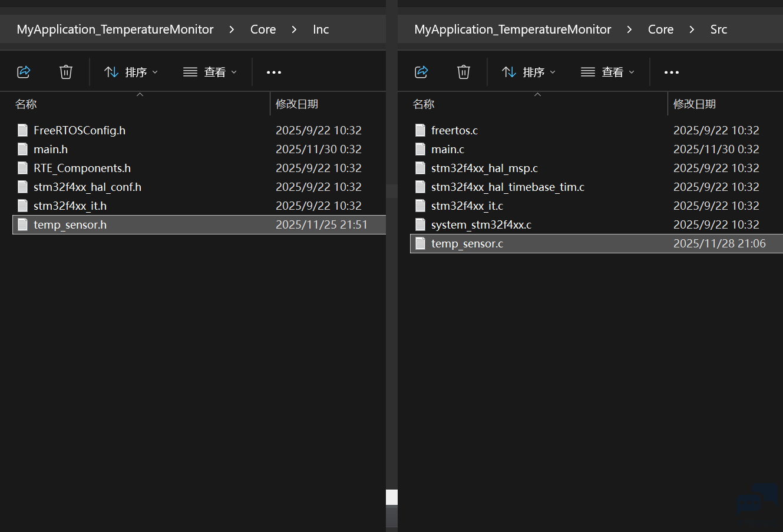
Task: Click the delete trash icon in left pane
Action: pyautogui.click(x=66, y=72)
